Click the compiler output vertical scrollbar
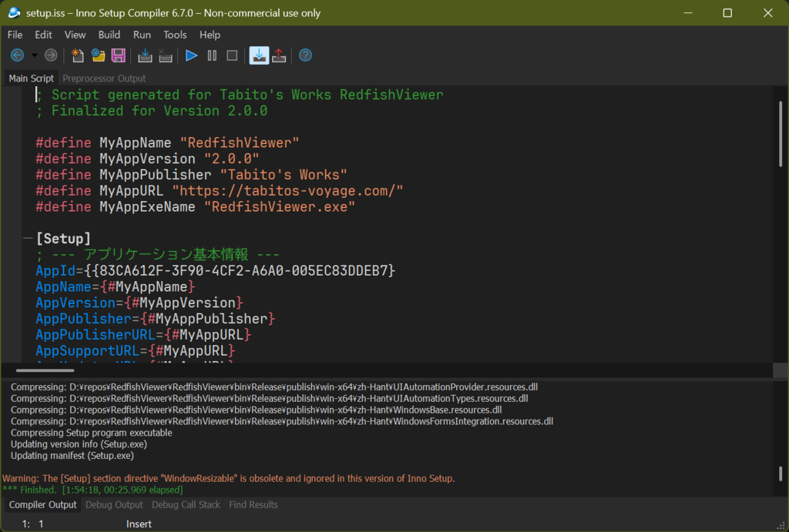This screenshot has height=532, width=789. point(781,473)
